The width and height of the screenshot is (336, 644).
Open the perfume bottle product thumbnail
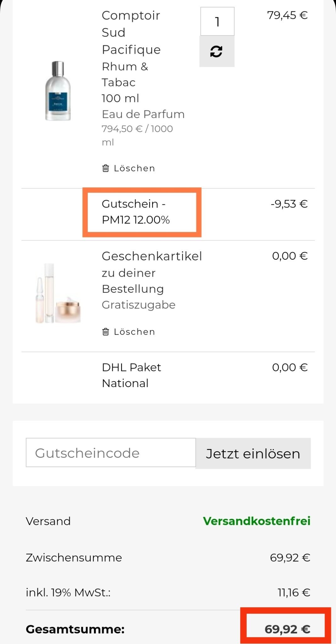pyautogui.click(x=58, y=91)
